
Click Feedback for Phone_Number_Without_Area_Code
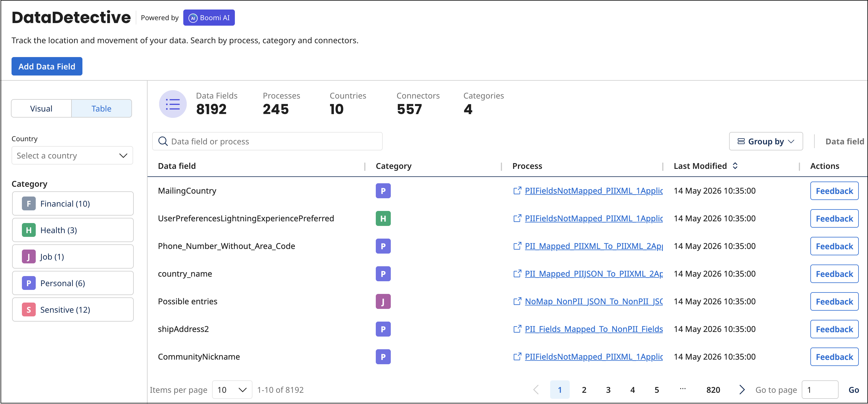click(x=834, y=246)
